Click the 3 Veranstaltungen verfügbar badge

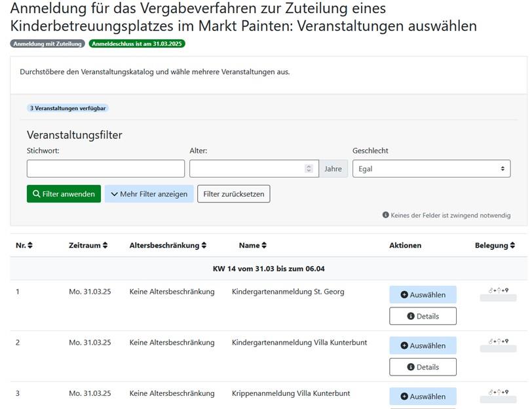pos(68,108)
